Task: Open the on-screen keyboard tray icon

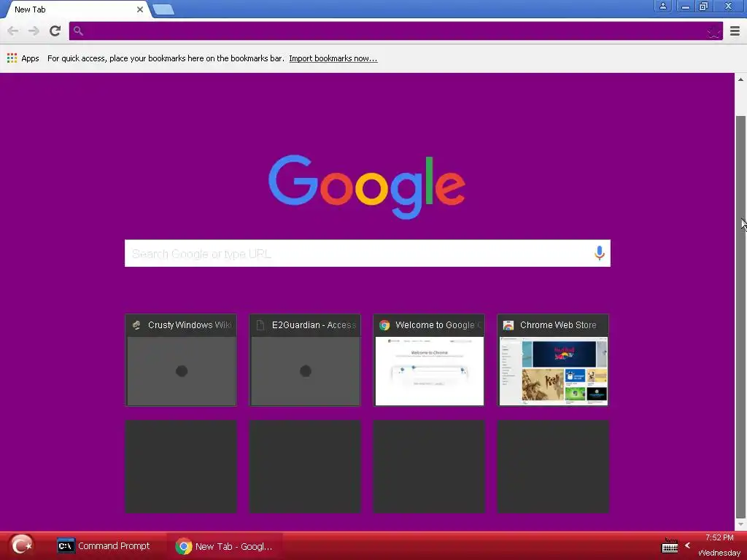Action: 670,547
